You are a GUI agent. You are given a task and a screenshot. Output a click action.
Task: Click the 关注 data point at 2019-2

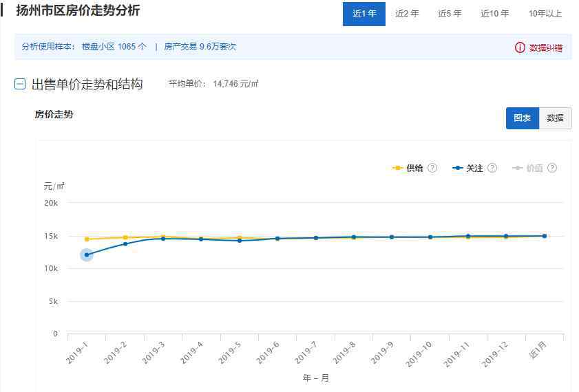click(125, 244)
